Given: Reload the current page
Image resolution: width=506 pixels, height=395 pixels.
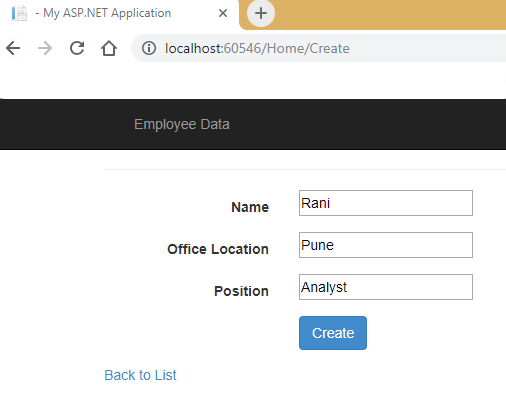Looking at the screenshot, I should 77,48.
